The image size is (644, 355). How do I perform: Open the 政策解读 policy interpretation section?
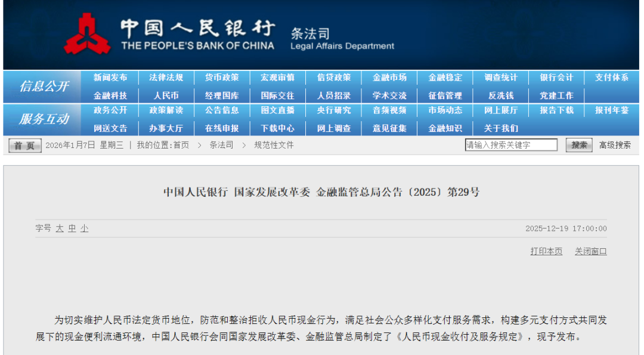point(166,110)
